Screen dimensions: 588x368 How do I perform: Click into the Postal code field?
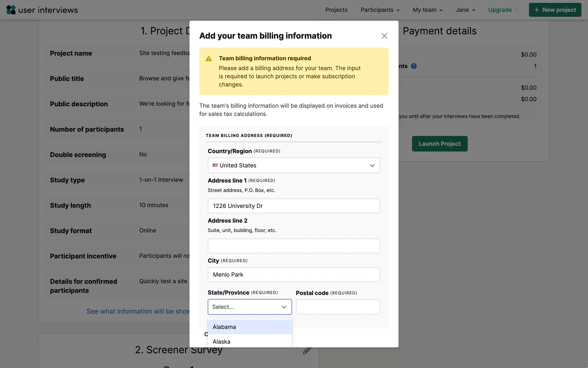pyautogui.click(x=338, y=307)
